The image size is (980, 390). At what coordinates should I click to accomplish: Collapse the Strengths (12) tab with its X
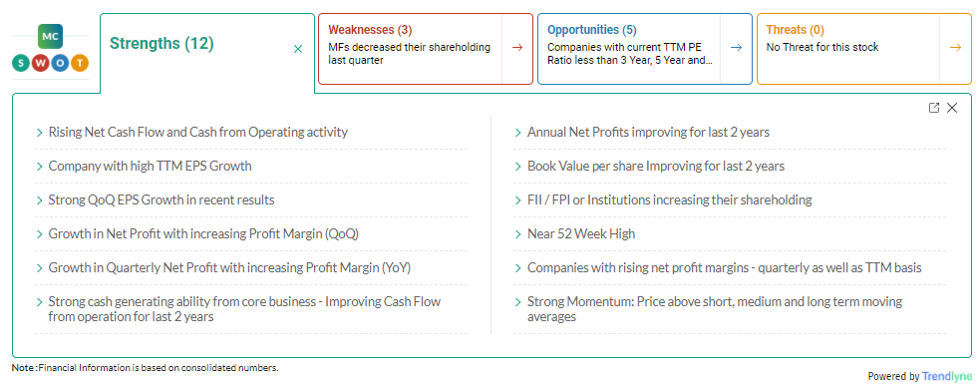click(x=298, y=49)
